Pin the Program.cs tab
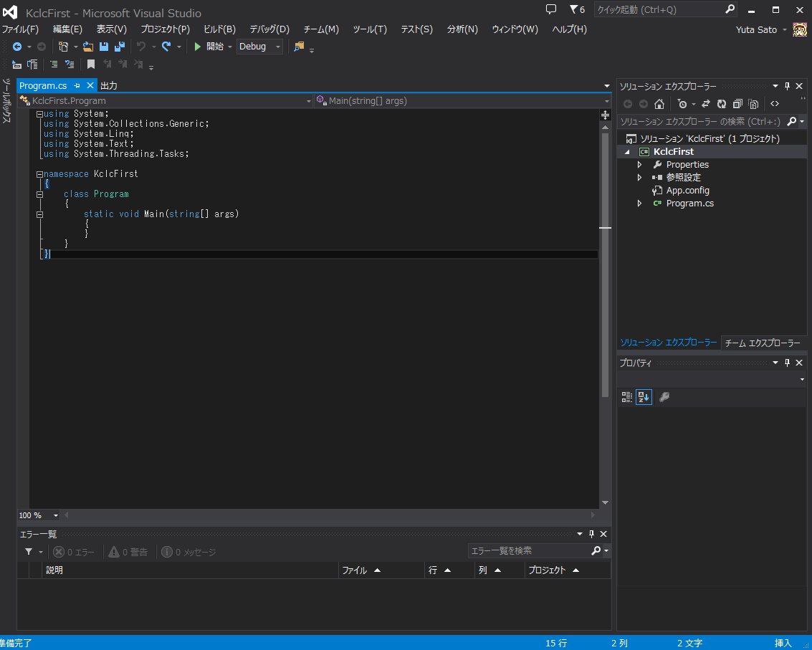 point(77,85)
